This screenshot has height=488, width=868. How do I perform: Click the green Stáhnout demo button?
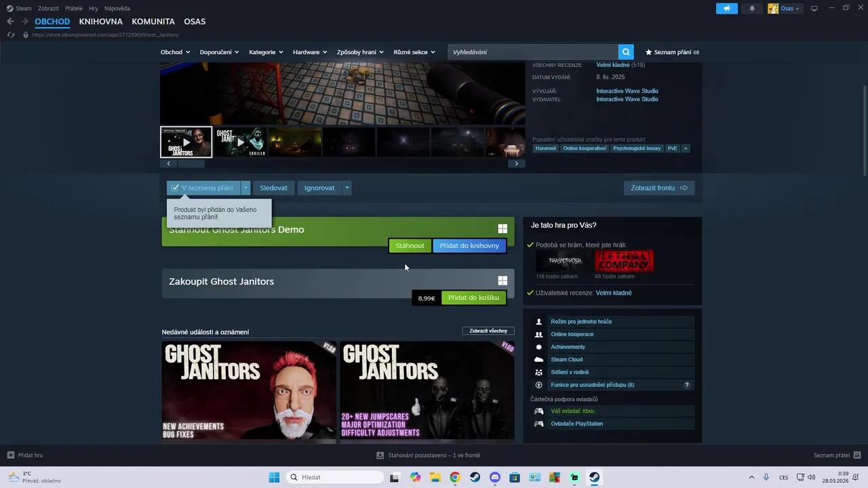(x=410, y=245)
